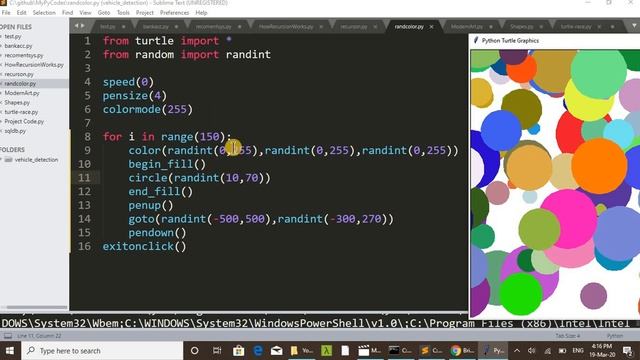Open the tab list dropdown arrow
Image resolution: width=640 pixels, height=360 pixels.
click(634, 26)
